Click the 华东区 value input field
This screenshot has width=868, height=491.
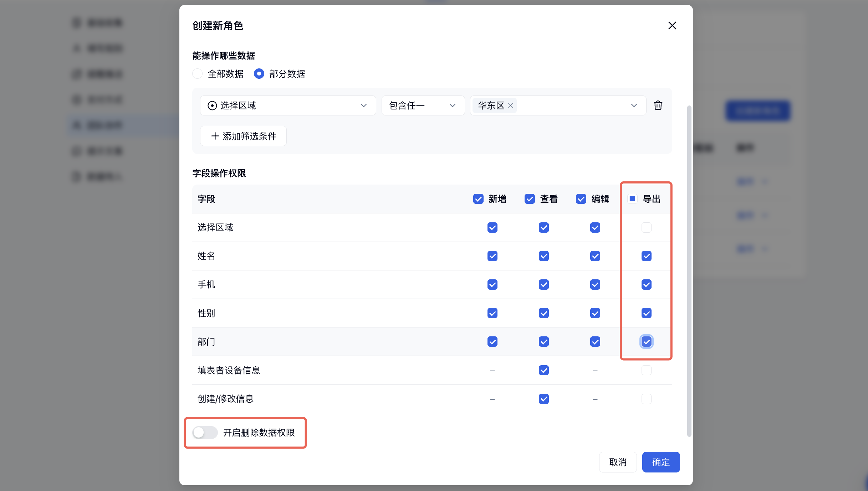(558, 105)
